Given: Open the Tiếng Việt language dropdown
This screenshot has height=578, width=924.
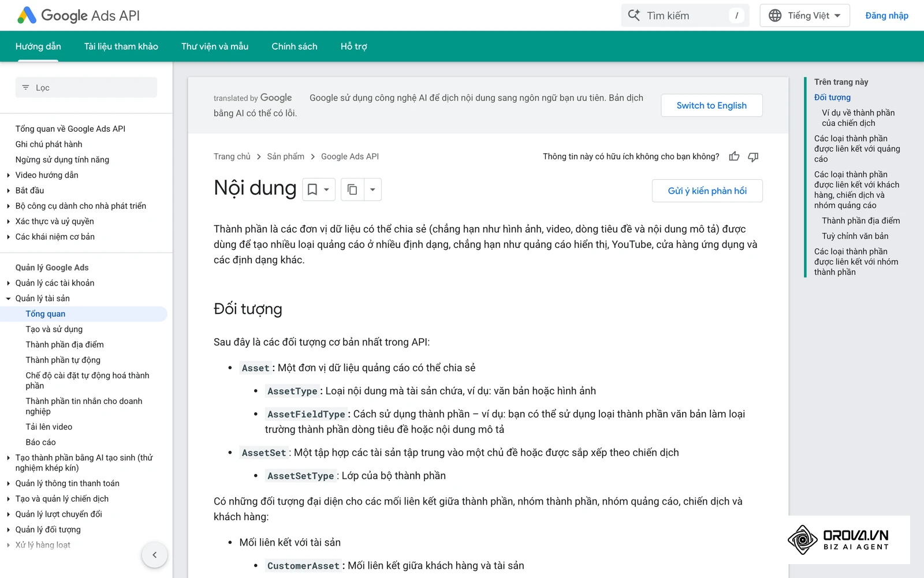Looking at the screenshot, I should coord(804,16).
